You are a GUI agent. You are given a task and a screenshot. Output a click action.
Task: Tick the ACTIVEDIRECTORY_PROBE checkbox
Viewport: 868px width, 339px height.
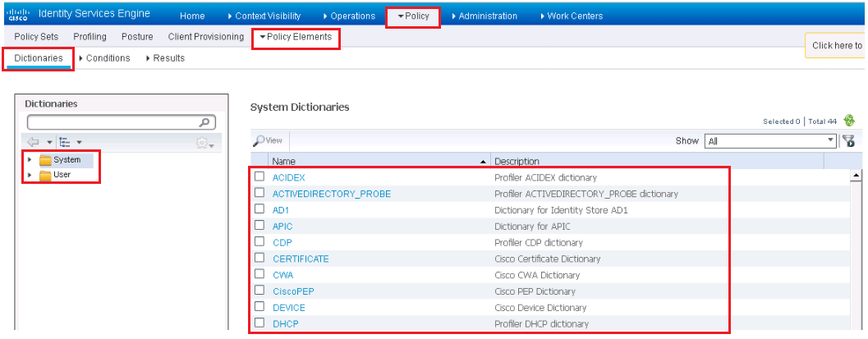click(x=259, y=193)
